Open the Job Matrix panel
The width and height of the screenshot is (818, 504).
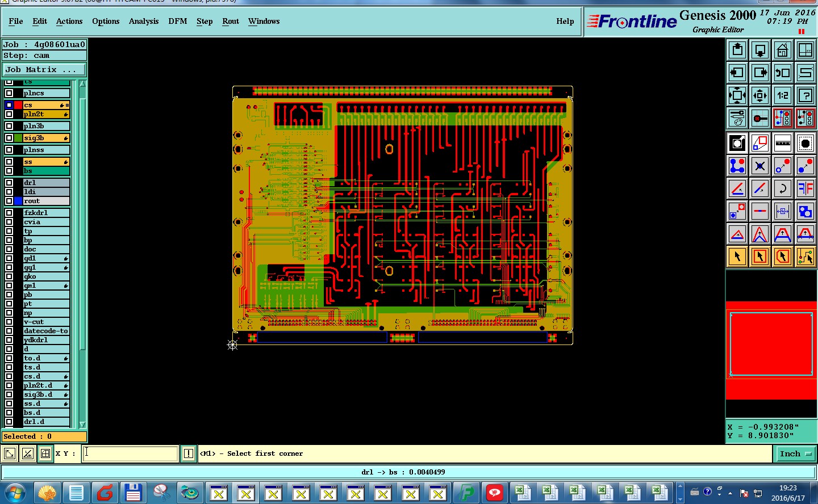point(44,69)
